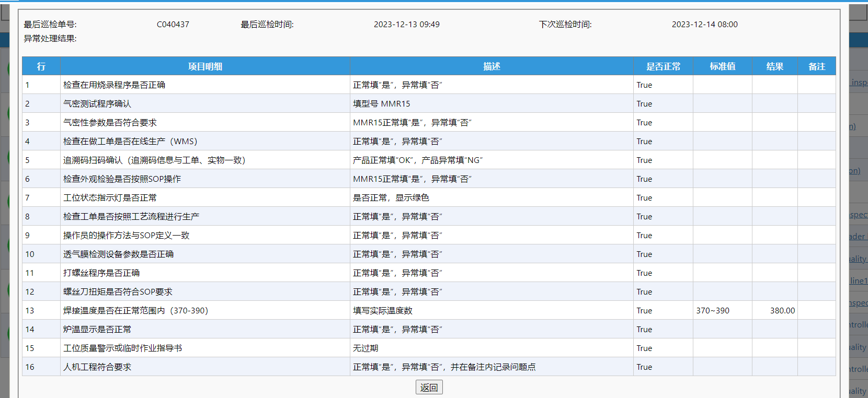Click the 行 column header
This screenshot has width=868, height=398.
tap(41, 66)
